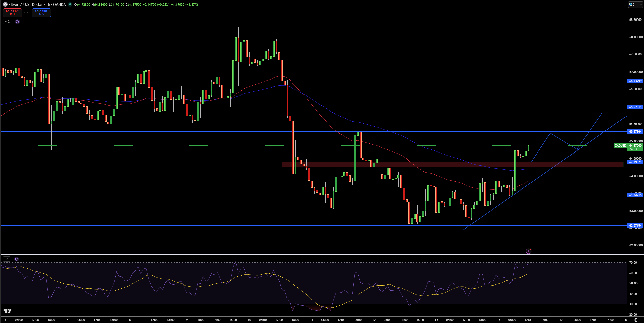
Task: Open chart settings hexagon icon bottom right
Action: click(x=635, y=320)
